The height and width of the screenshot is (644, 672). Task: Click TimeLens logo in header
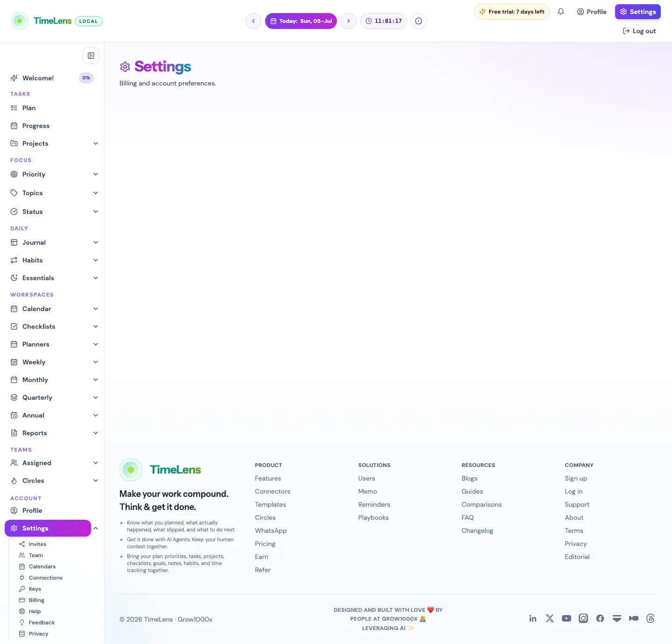[x=42, y=21]
